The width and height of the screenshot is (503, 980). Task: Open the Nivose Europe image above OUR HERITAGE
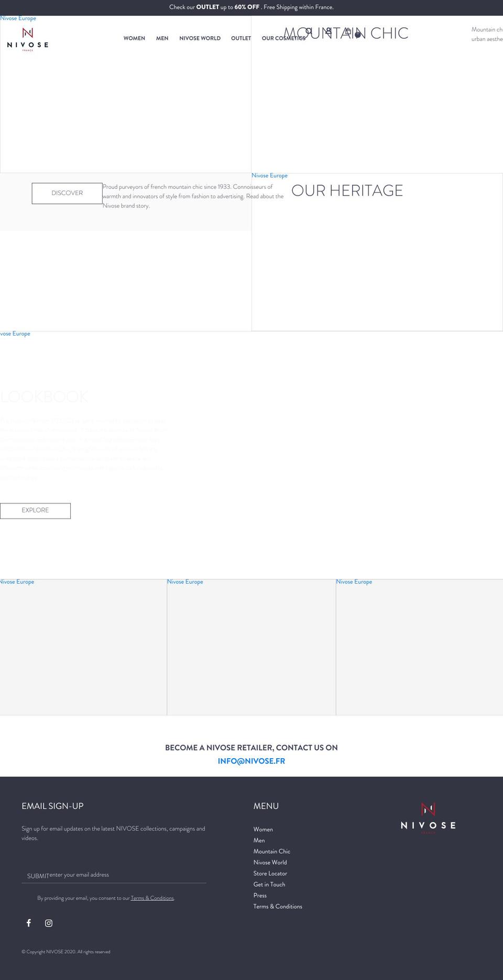(x=377, y=252)
